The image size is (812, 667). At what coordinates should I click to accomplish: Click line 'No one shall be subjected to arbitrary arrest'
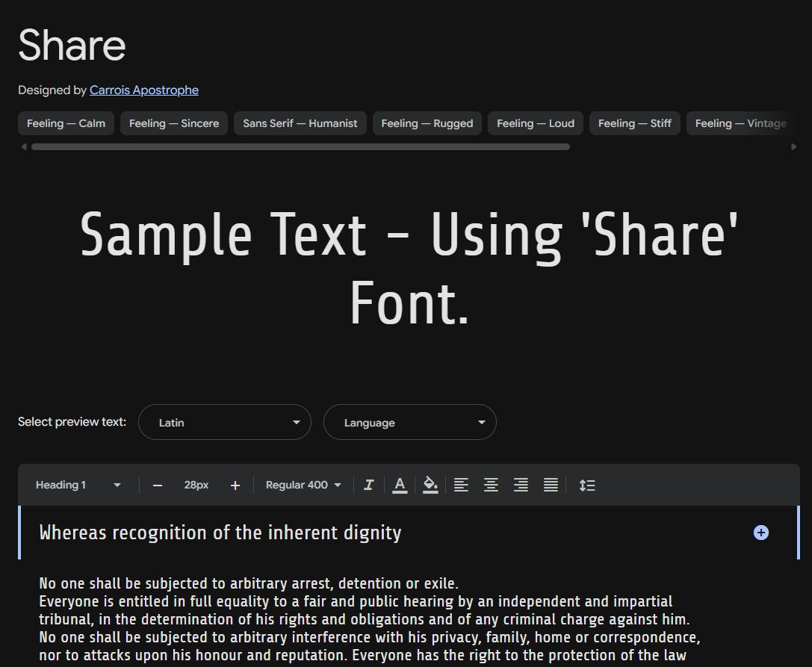[x=249, y=583]
